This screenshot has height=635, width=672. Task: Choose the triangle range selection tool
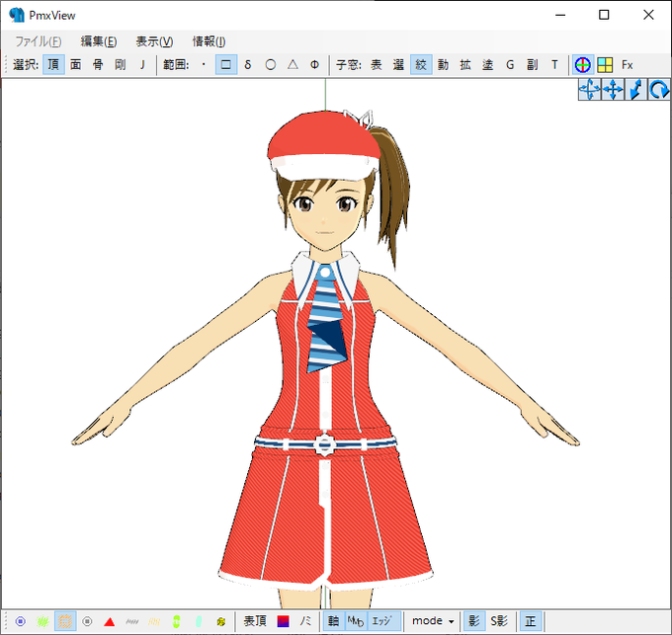[293, 64]
